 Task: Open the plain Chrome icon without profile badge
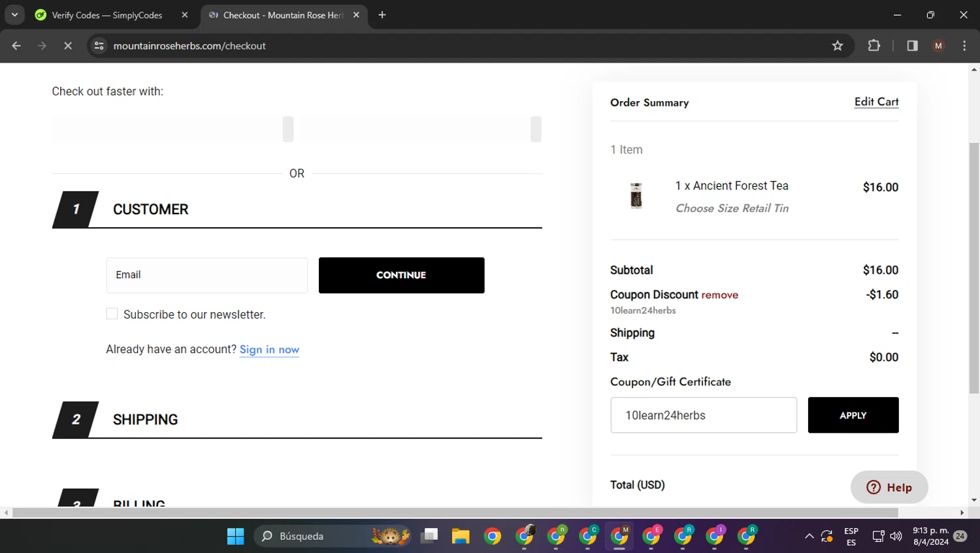point(493,536)
